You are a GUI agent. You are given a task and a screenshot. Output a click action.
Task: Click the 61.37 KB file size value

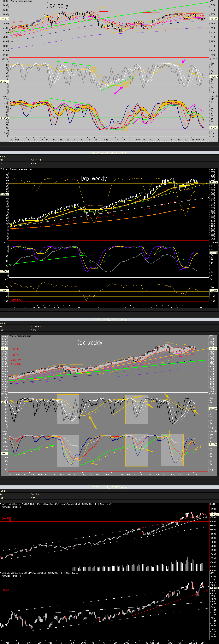coord(36,326)
